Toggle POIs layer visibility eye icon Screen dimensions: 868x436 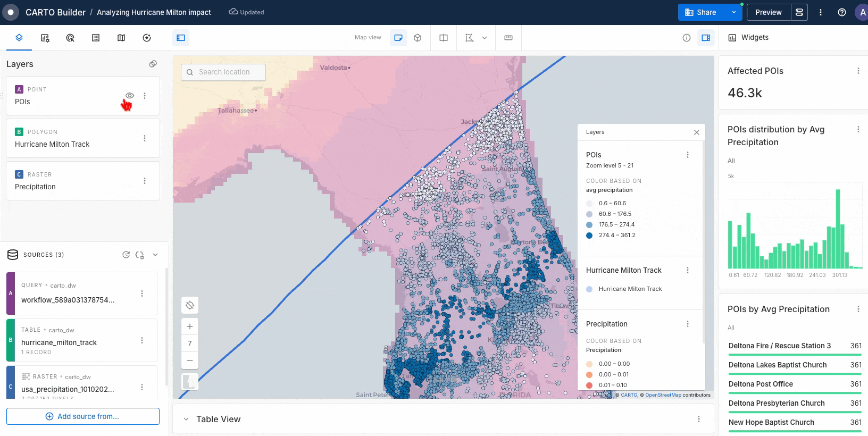[129, 96]
